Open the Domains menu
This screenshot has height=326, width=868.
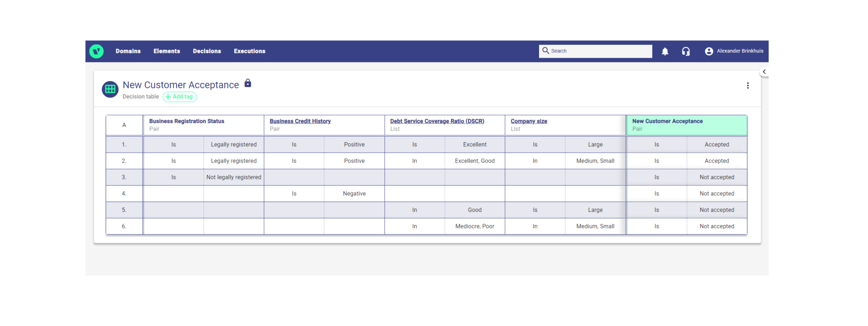click(x=128, y=51)
